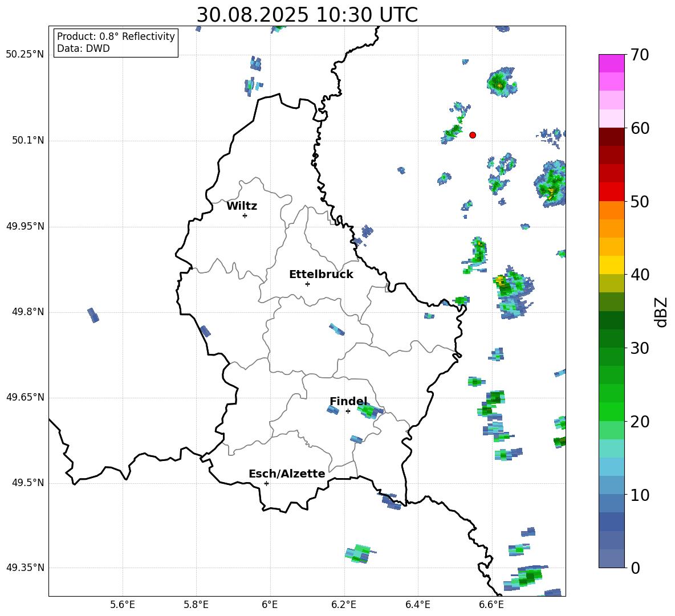Viewport: 675px width, 616px height.
Task: Click the 6.6°E longitude label
Action: 491,605
